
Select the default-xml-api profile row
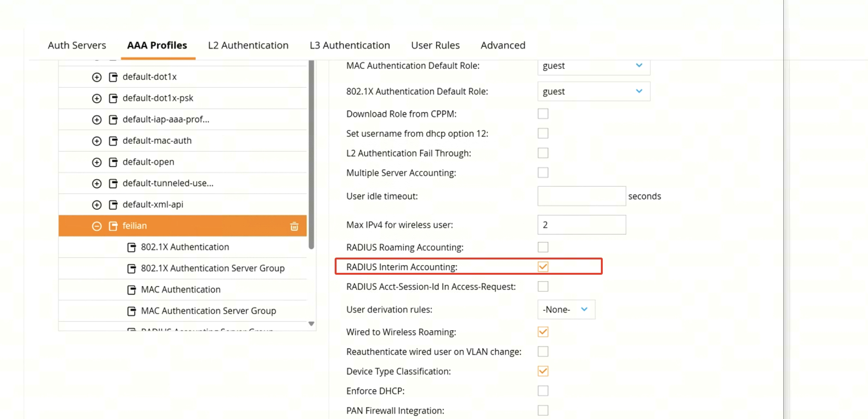[x=182, y=205]
